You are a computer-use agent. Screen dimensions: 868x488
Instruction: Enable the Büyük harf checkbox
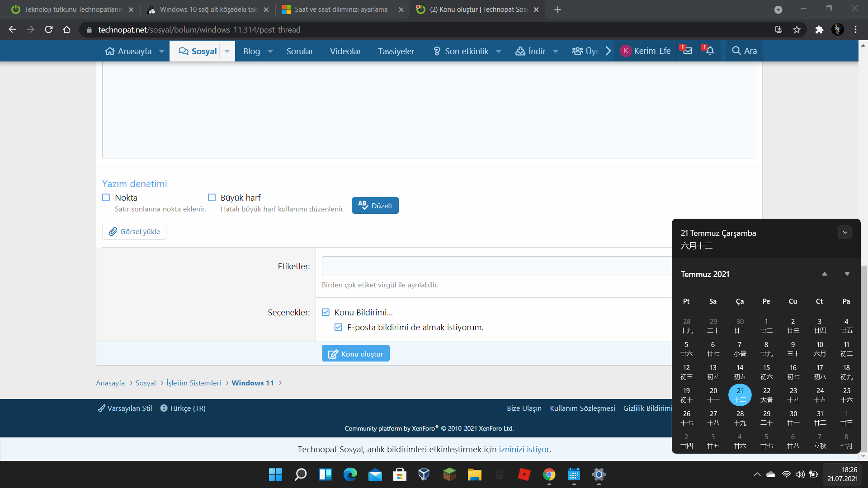click(212, 197)
